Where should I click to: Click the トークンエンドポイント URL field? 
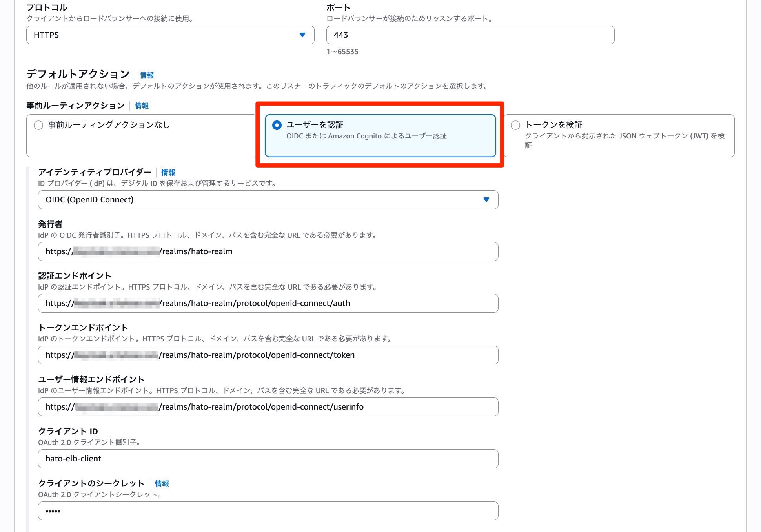(x=268, y=355)
